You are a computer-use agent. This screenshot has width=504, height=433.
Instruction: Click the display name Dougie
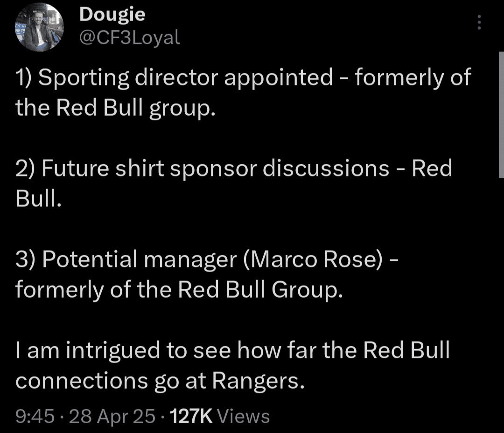coord(112,14)
